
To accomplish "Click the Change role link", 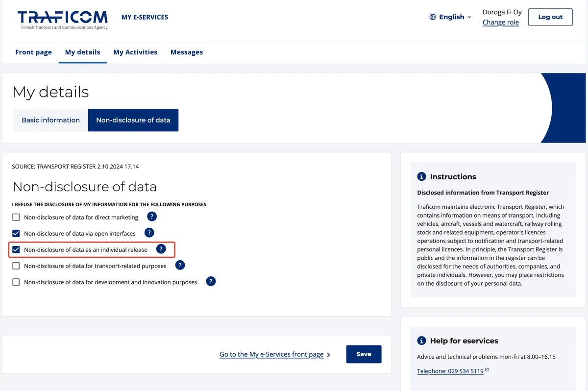I will point(500,22).
